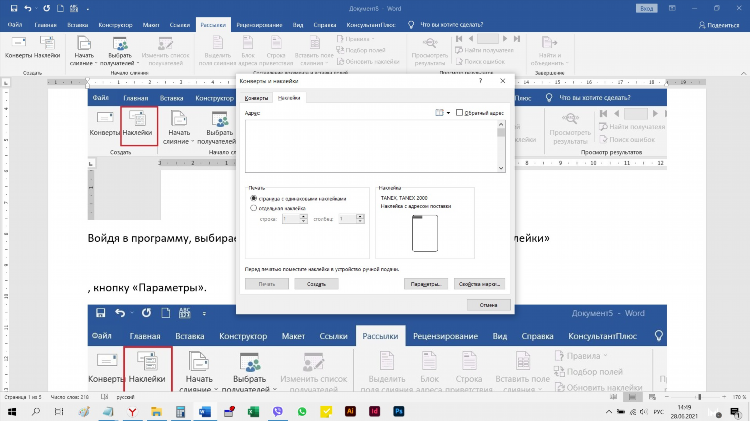Image resolution: width=750 pixels, height=421 pixels.
Task: Select 'страница с одинаковыми наклейками' radio option
Action: click(x=254, y=198)
